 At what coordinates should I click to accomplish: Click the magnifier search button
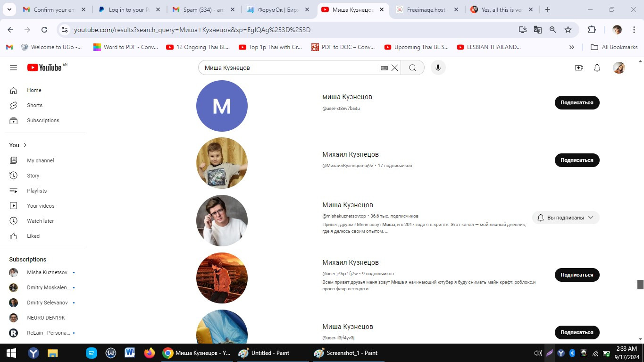[x=412, y=68]
